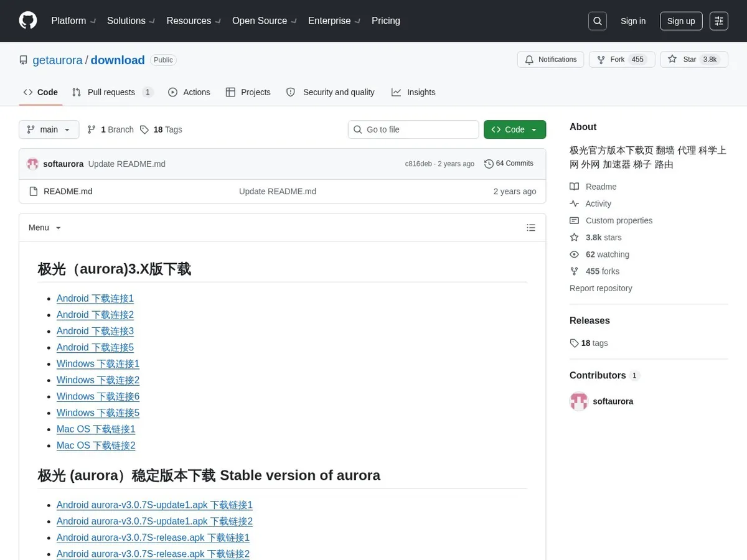Star the repository

click(x=694, y=60)
